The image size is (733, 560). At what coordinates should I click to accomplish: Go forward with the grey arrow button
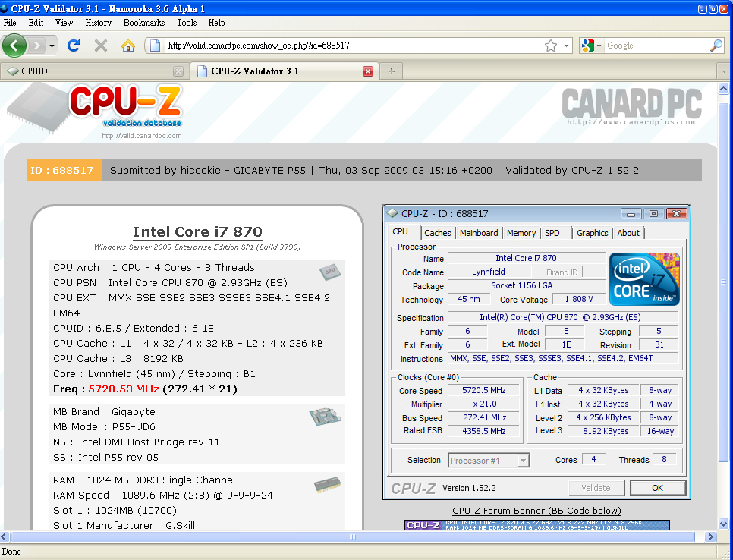pyautogui.click(x=36, y=46)
